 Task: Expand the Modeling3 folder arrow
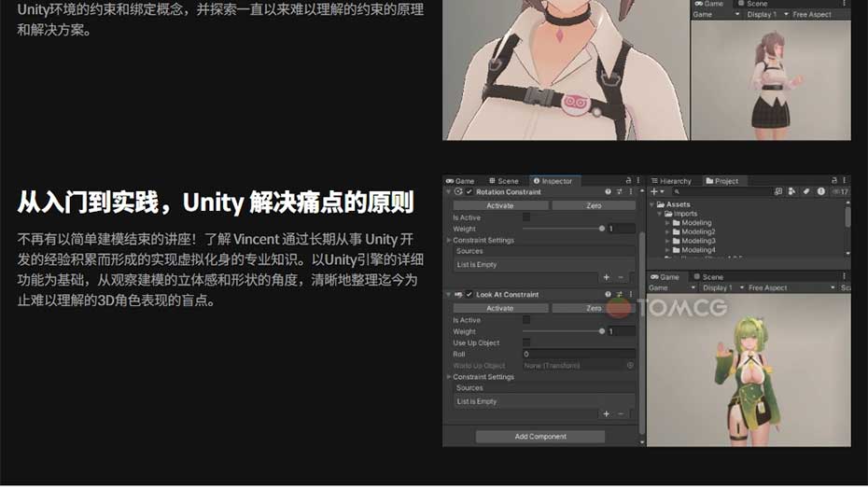click(x=667, y=241)
